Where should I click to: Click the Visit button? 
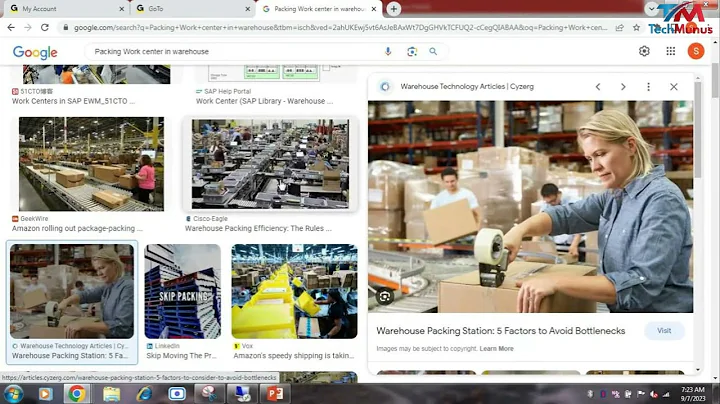click(x=664, y=331)
